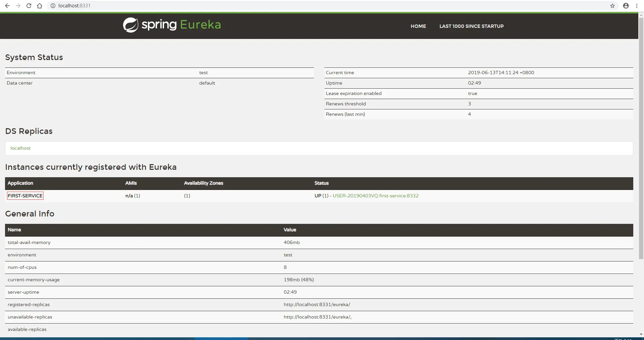Viewport: 644px width, 340px height.
Task: Click the Status column header
Action: (322, 183)
